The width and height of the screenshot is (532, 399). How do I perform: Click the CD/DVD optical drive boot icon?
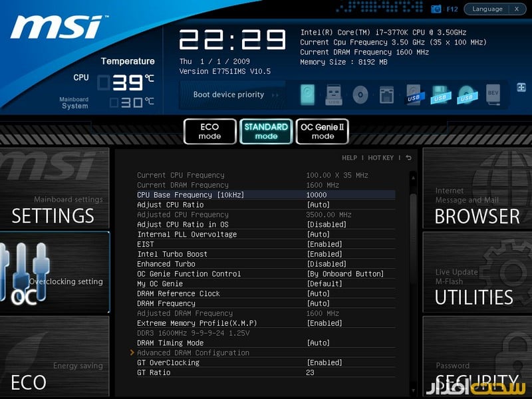[360, 94]
